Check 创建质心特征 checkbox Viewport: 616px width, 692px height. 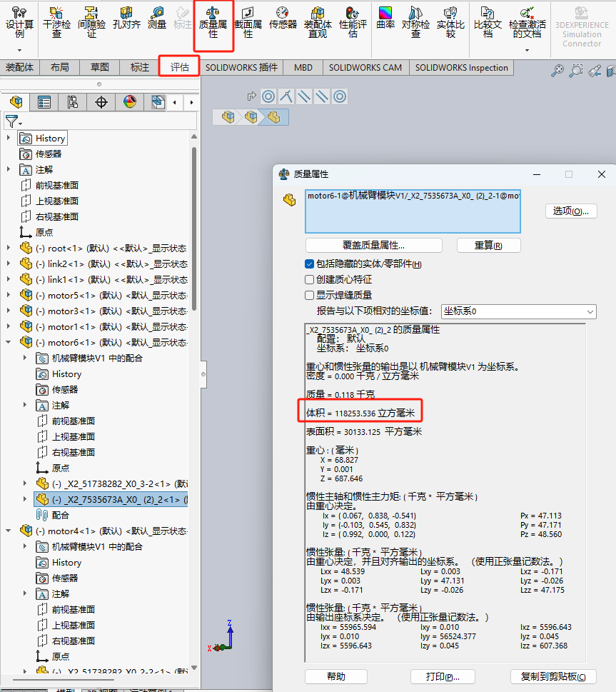[309, 279]
